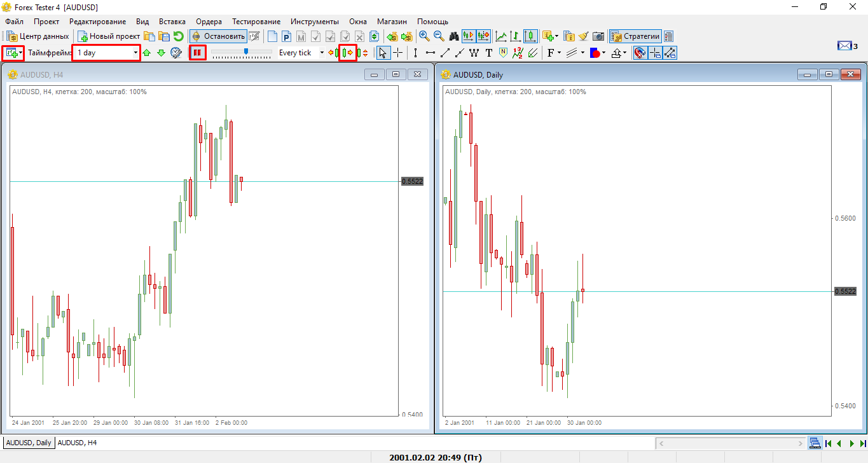This screenshot has width=868, height=463.
Task: Step forward one bar with the arrow icon
Action: pos(347,53)
